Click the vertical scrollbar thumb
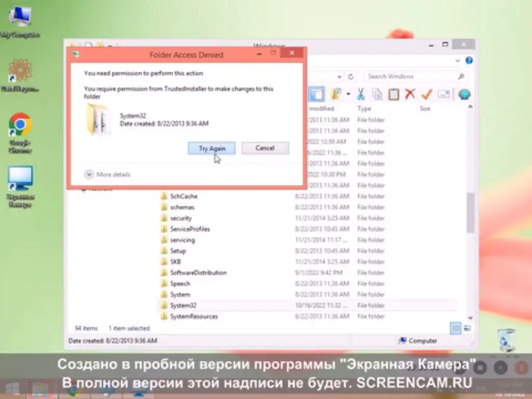The image size is (532, 399). pos(470,212)
